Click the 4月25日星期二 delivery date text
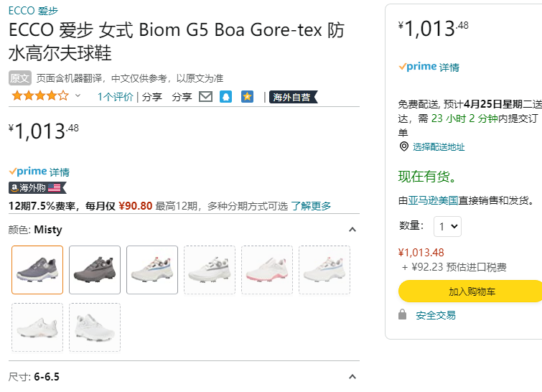542x392 pixels. tap(497, 103)
